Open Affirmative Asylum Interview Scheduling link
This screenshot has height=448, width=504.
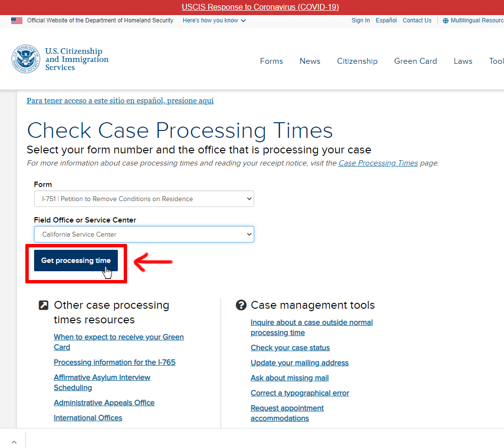[102, 382]
